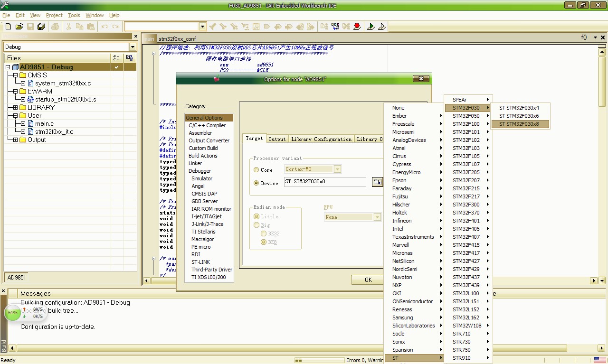Expand the LIBRARY folder in Files tree
608x364 pixels.
(16, 107)
